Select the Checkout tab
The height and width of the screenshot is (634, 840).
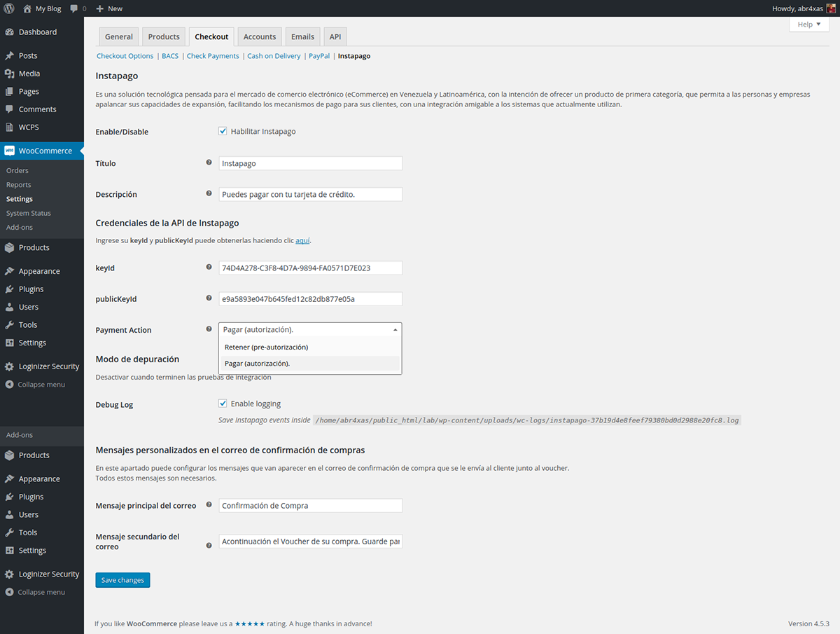coord(211,37)
